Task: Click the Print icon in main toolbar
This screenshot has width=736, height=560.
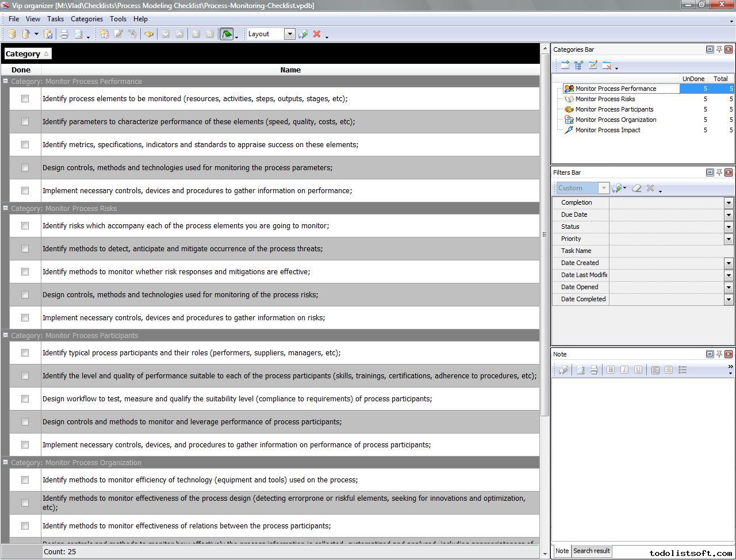Action: (64, 34)
